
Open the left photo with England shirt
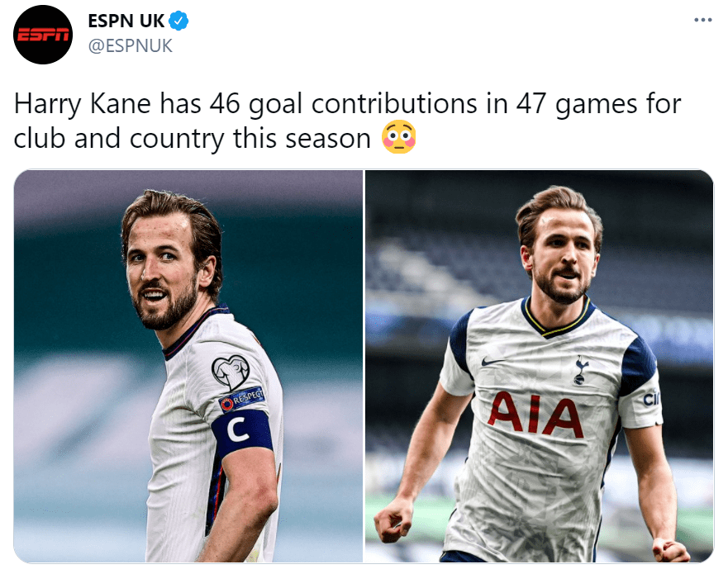tap(188, 366)
